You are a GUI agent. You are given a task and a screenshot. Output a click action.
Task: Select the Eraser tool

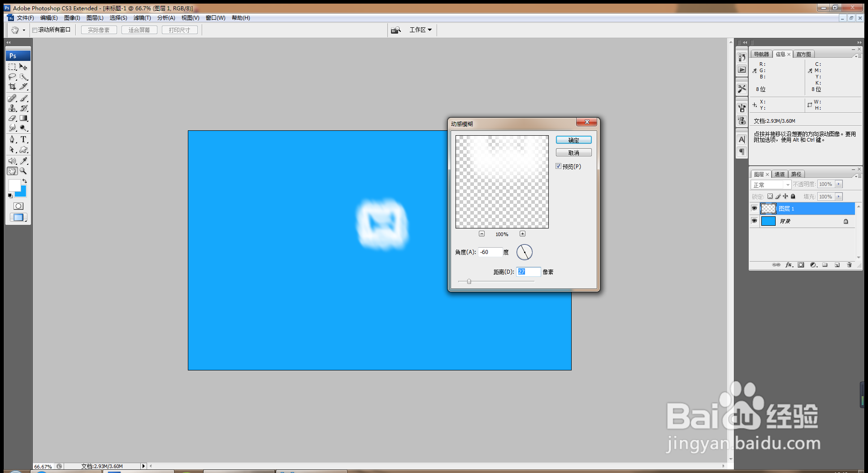[x=12, y=118]
